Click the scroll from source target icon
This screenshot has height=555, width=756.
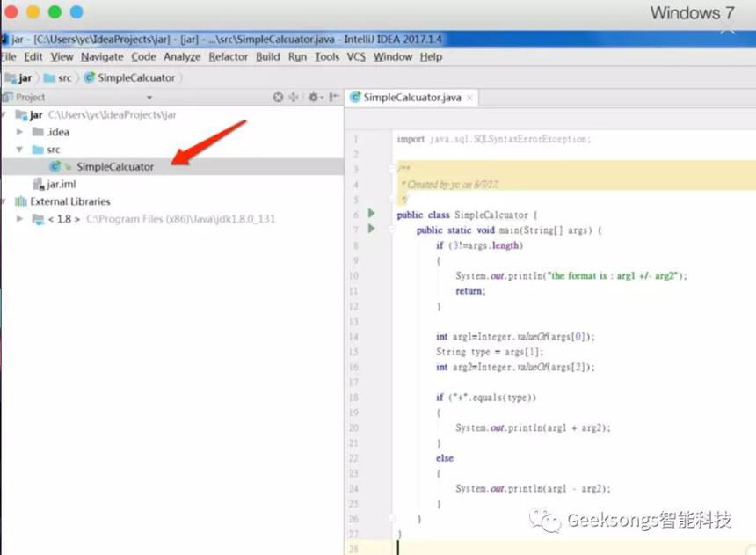click(x=278, y=97)
